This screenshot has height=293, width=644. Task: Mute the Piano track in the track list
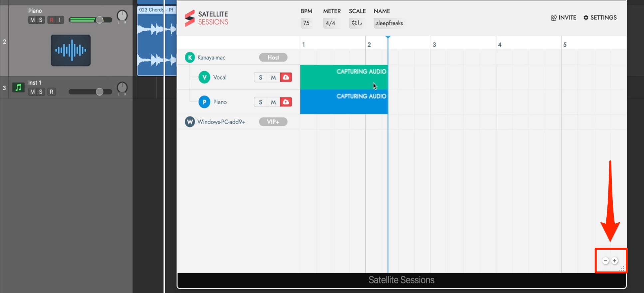coord(32,20)
